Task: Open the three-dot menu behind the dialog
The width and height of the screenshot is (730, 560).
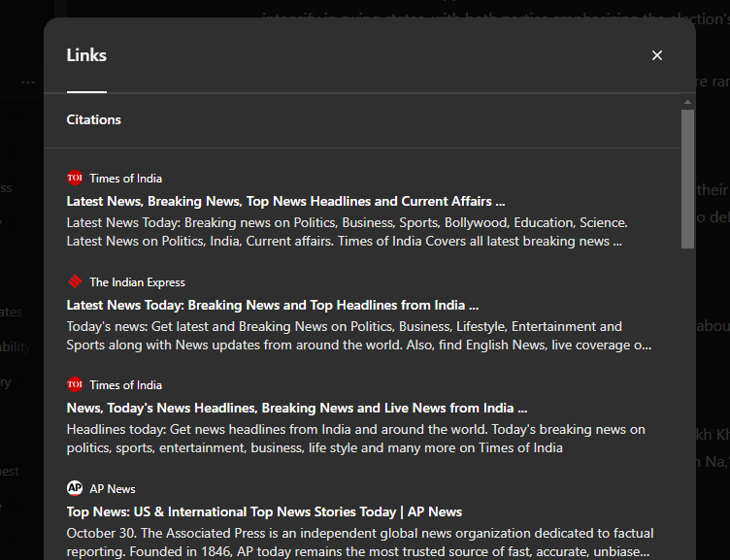Action: tap(27, 82)
